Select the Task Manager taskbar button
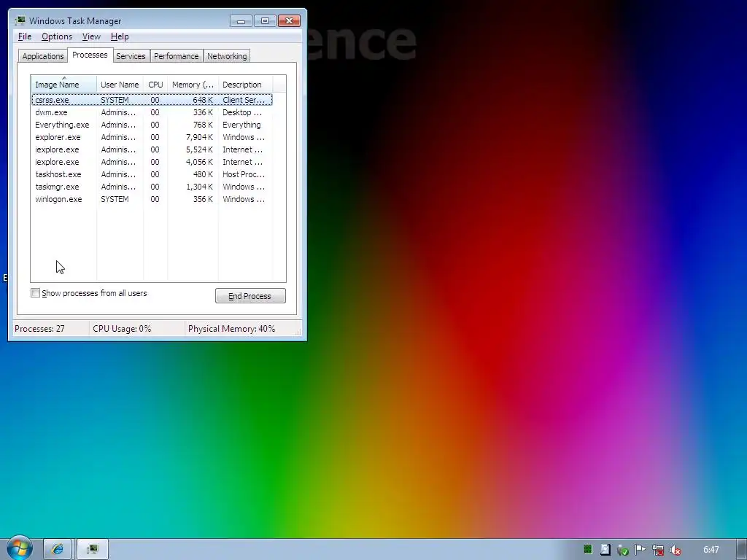Viewport: 747px width, 560px height. [x=93, y=550]
